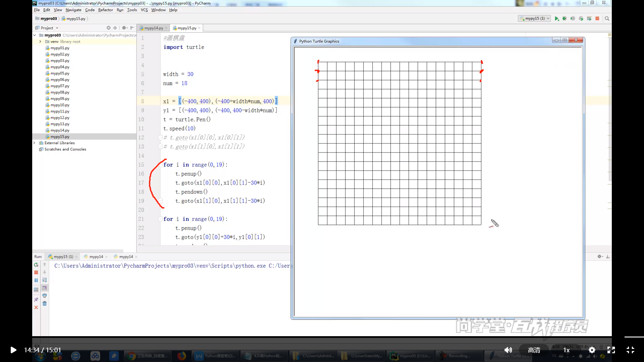Click the down arrow in Run console gutter
Image resolution: width=644 pixels, height=362 pixels.
45,272
